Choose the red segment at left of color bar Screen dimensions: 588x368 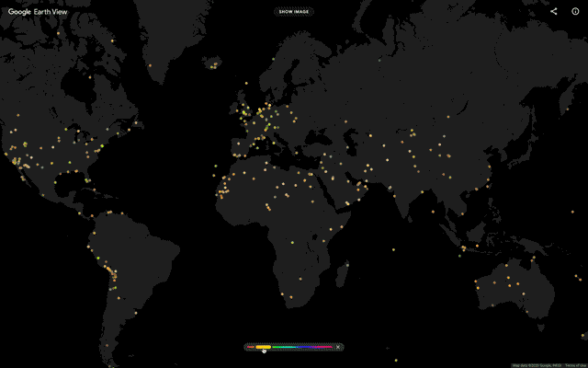pos(251,347)
